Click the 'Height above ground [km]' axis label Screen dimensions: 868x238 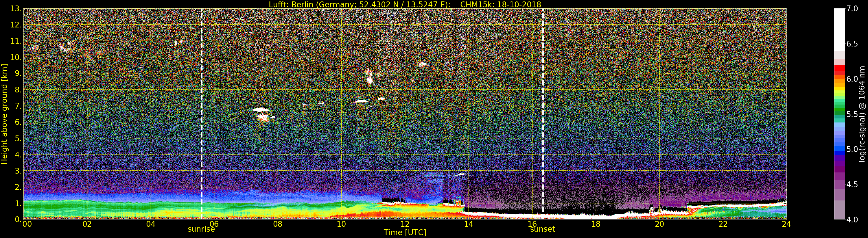click(x=4, y=114)
